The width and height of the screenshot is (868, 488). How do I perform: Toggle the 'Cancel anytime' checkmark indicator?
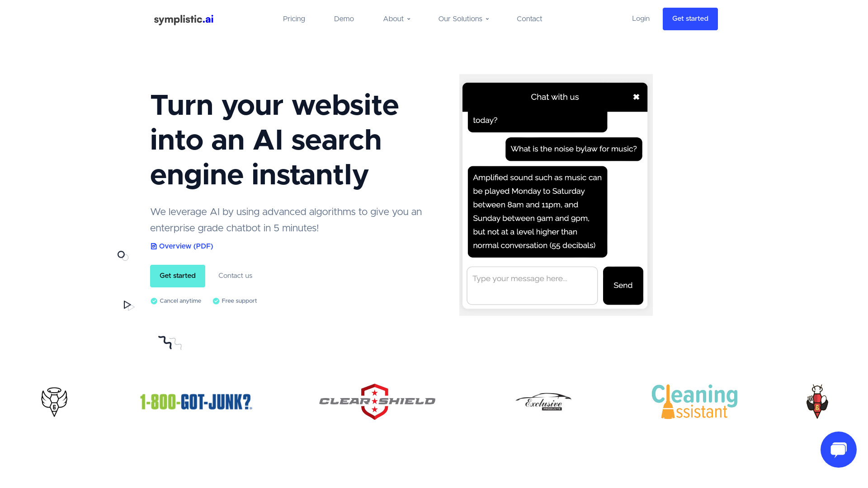pos(154,300)
